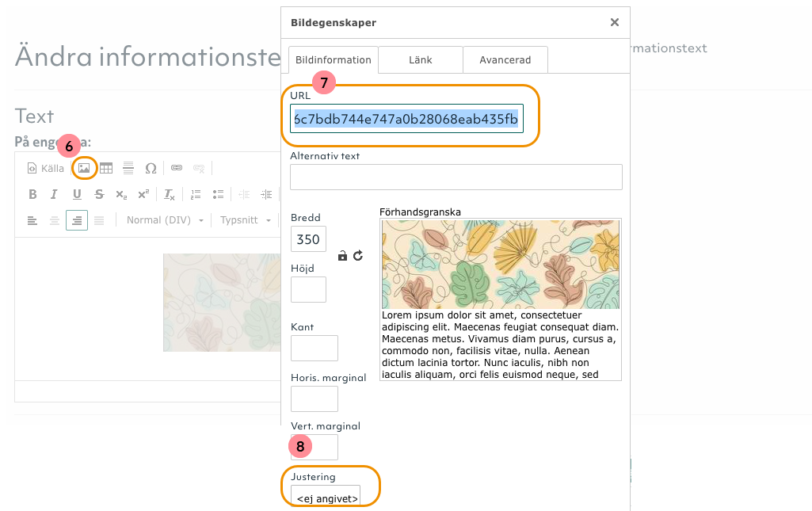Open the special character (Ω) picker
Image resolution: width=812 pixels, height=511 pixels.
[151, 168]
